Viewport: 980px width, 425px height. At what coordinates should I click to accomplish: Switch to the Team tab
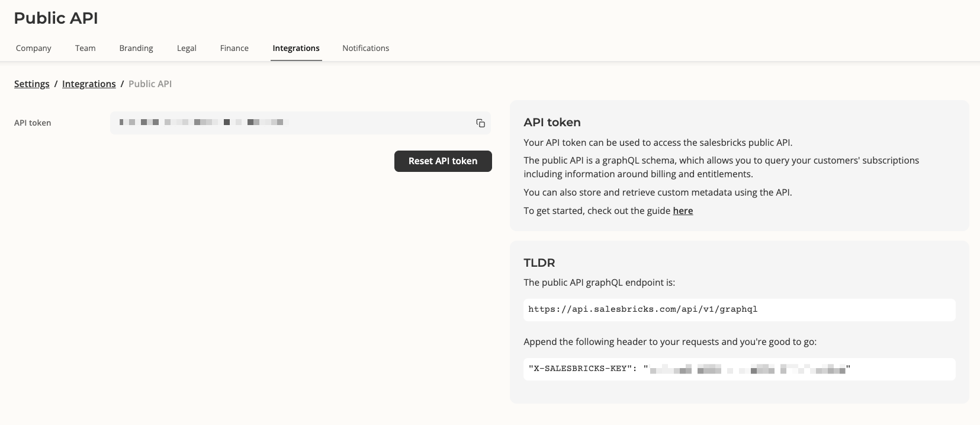[x=85, y=48]
